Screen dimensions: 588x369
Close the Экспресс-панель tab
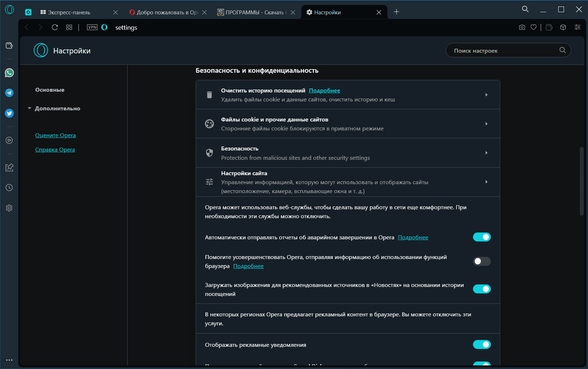point(115,12)
